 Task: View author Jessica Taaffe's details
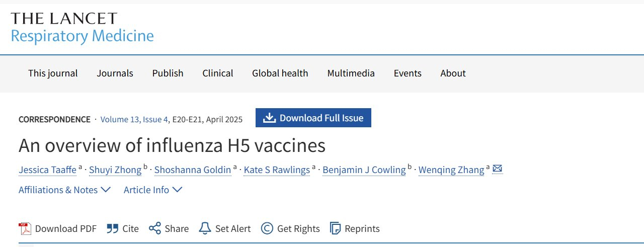pyautogui.click(x=47, y=170)
